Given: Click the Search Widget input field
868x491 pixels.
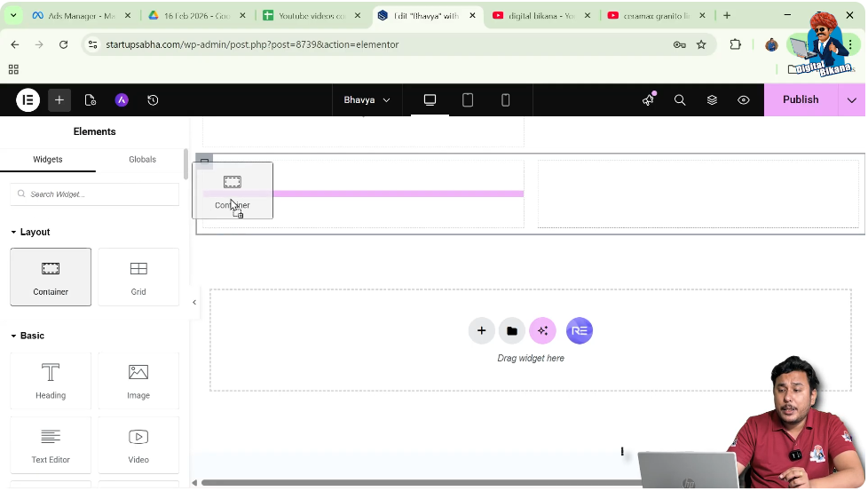Looking at the screenshot, I should point(95,194).
